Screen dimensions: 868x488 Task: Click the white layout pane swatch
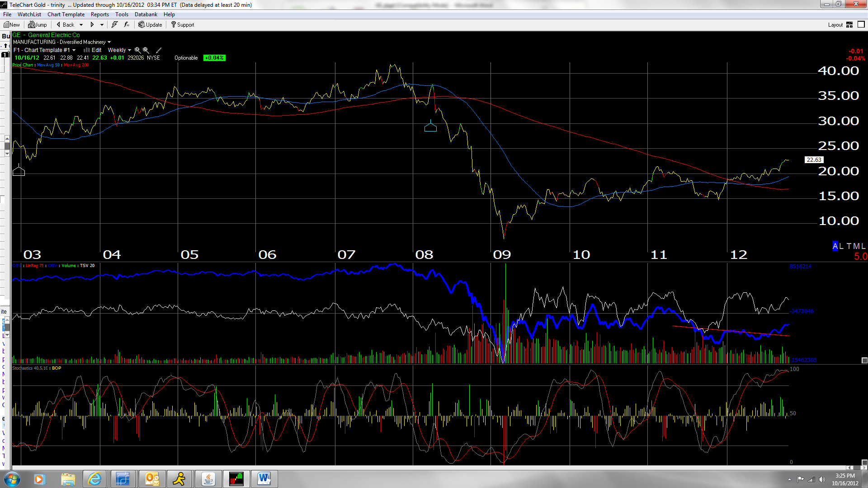click(x=861, y=24)
